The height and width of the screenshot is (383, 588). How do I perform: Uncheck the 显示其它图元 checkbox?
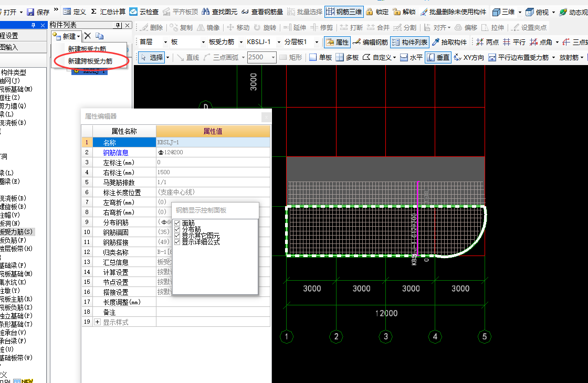177,236
